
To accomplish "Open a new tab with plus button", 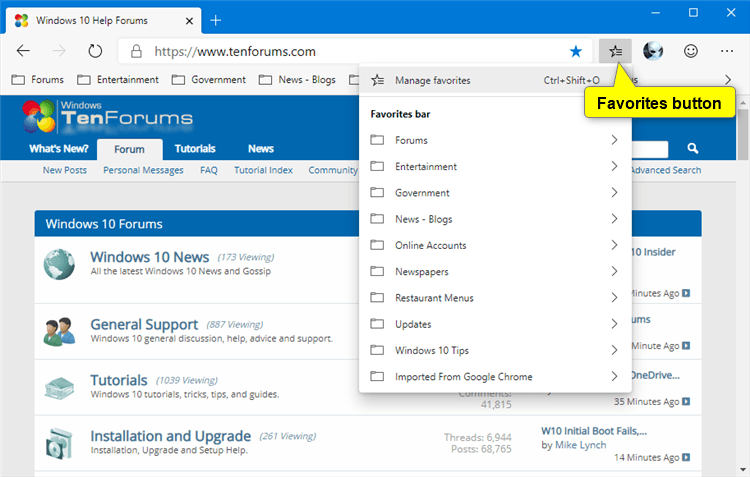I will (x=216, y=20).
